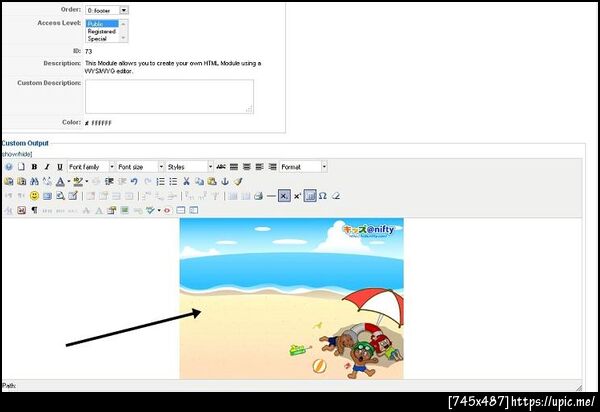Click the ID value 73
The height and width of the screenshot is (412, 600).
88,51
